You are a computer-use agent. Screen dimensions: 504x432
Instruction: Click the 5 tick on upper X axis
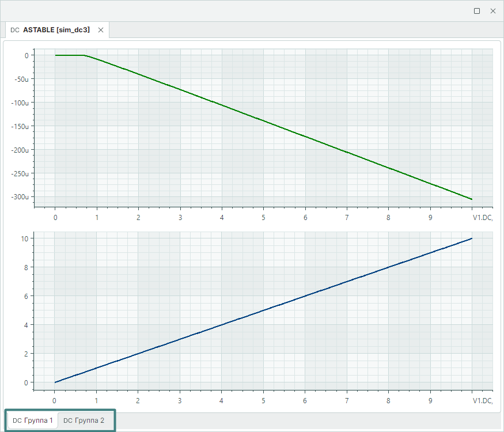pos(263,218)
